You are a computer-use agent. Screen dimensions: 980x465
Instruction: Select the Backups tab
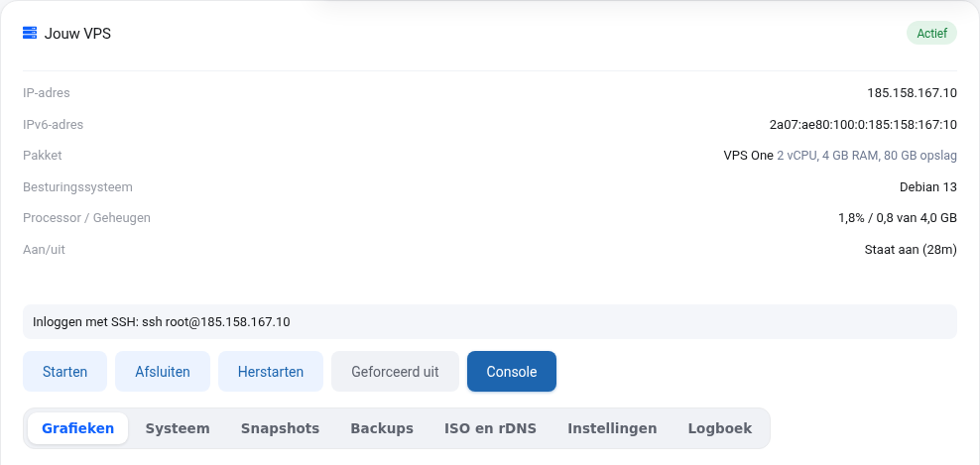point(382,428)
